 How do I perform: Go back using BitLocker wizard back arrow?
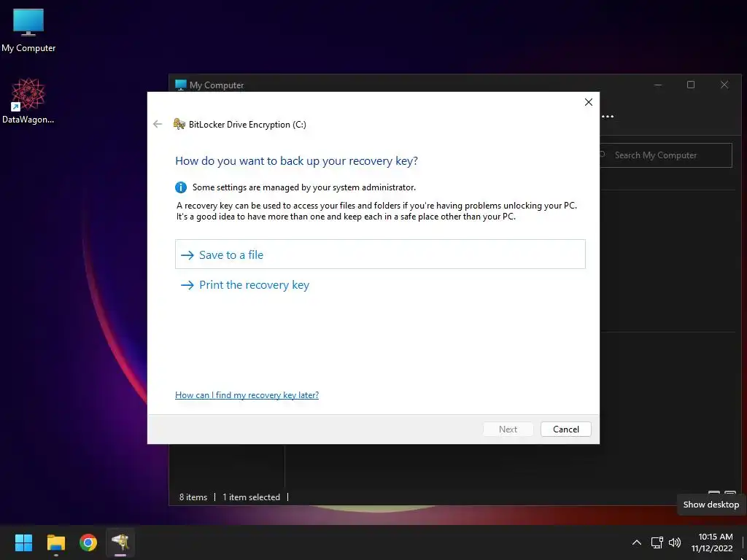pos(158,124)
